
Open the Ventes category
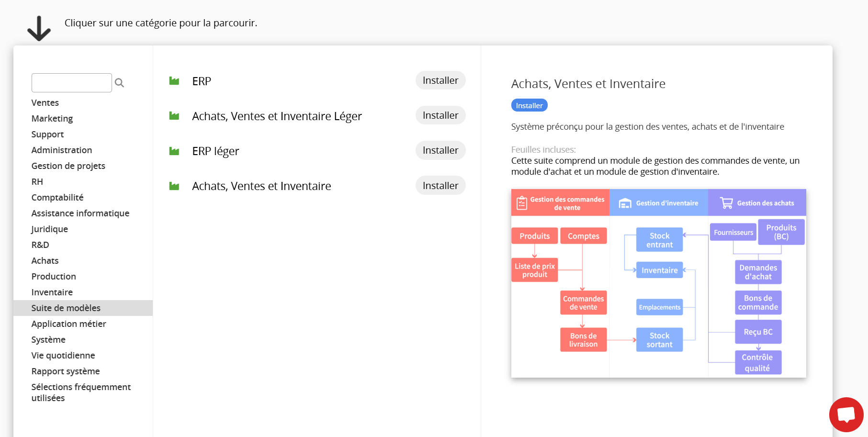pos(45,103)
